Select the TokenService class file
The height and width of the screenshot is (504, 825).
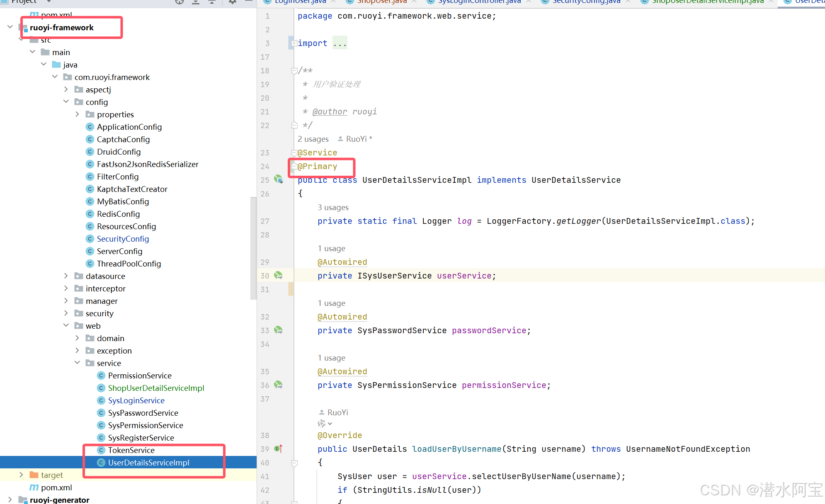[131, 450]
